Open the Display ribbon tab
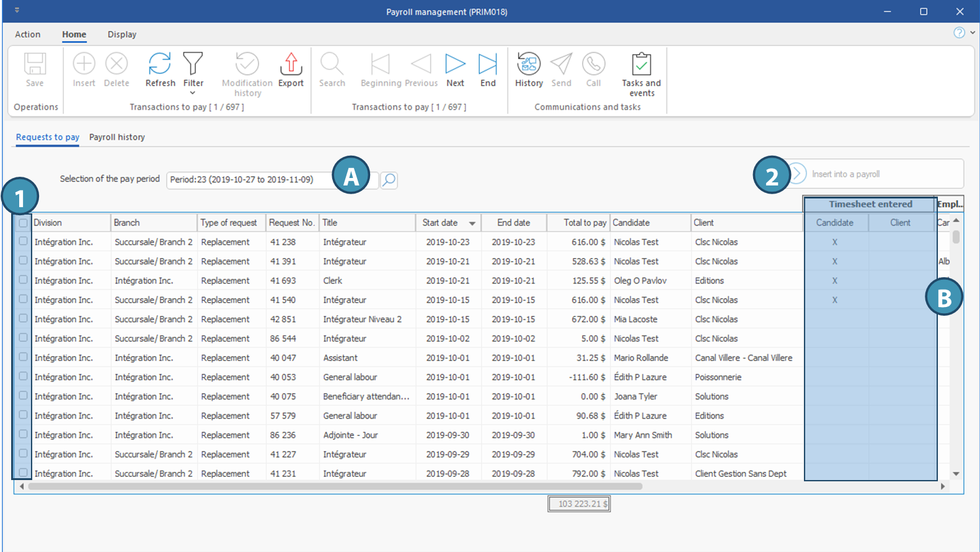This screenshot has width=980, height=552. (121, 35)
